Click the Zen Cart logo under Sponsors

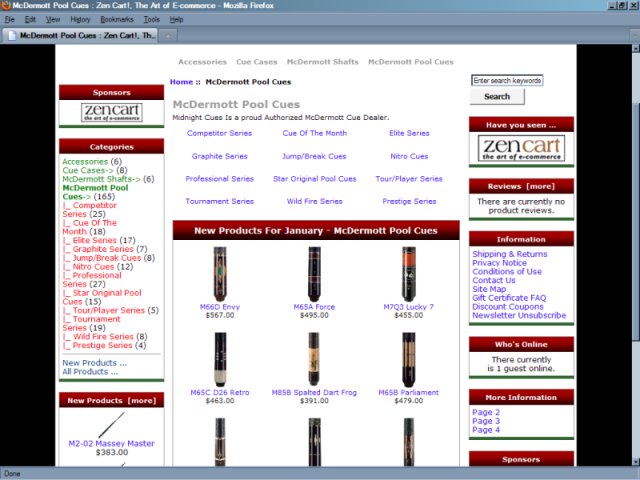click(111, 112)
